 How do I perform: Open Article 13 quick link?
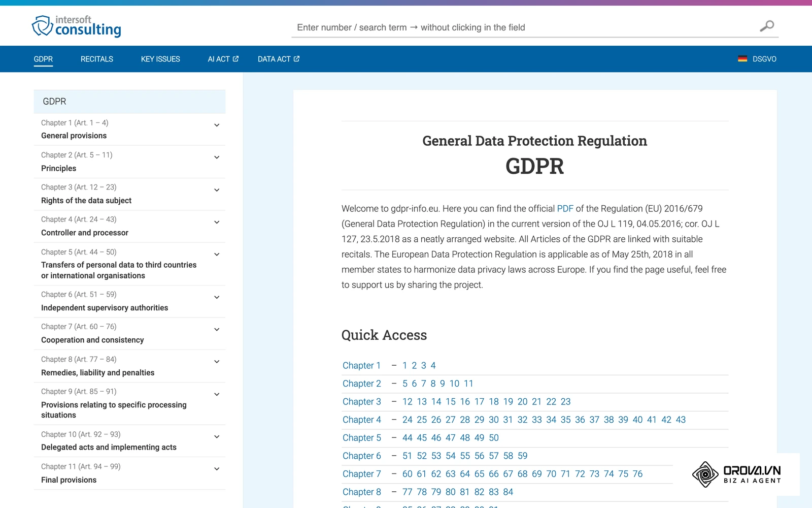pos(422,402)
